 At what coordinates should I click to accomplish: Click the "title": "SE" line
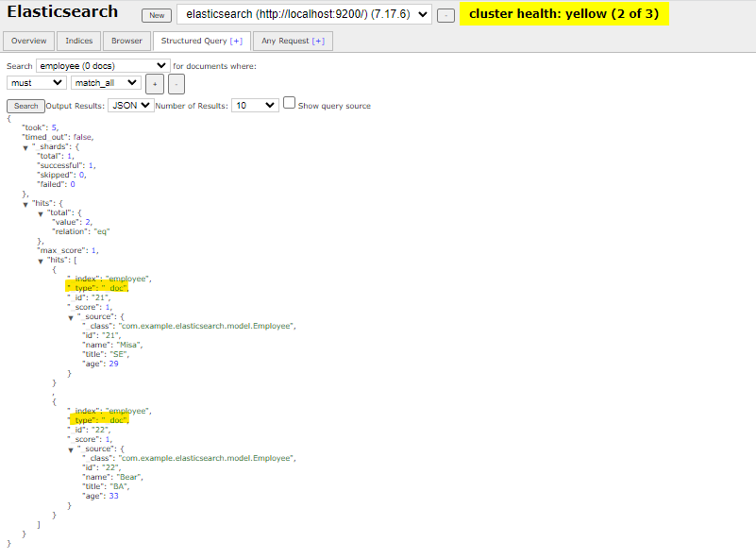tap(106, 354)
